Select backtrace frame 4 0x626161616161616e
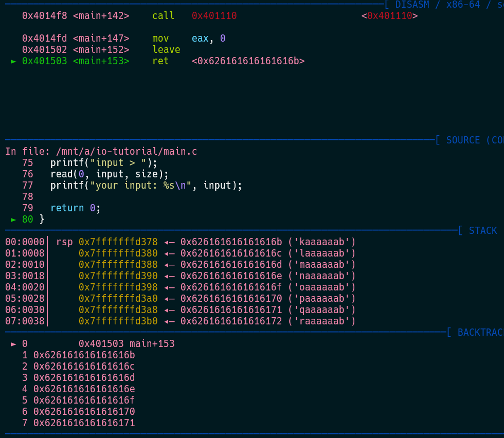Image resolution: width=504 pixels, height=438 pixels. [x=84, y=389]
